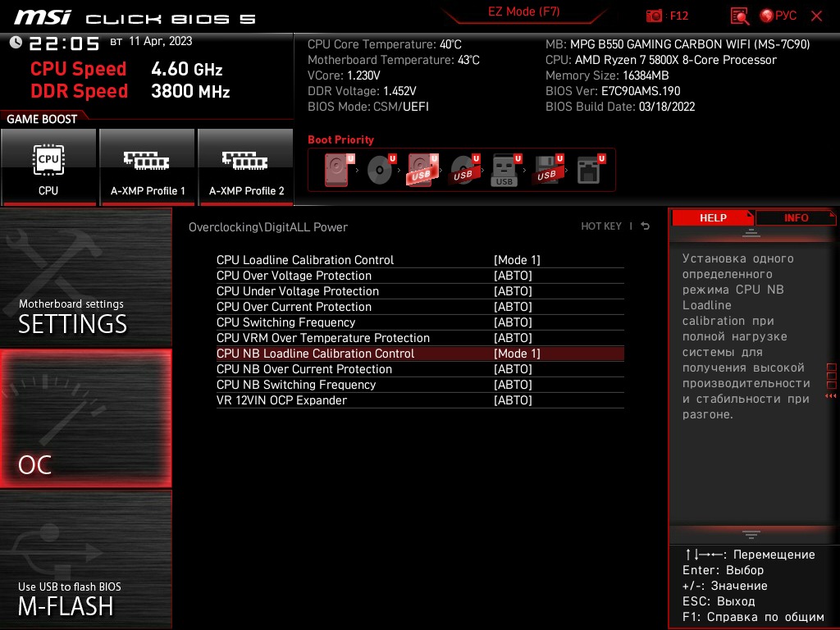Click the Overclocking\DigitALL Power breadcrumb
This screenshot has height=630, width=840.
268,227
